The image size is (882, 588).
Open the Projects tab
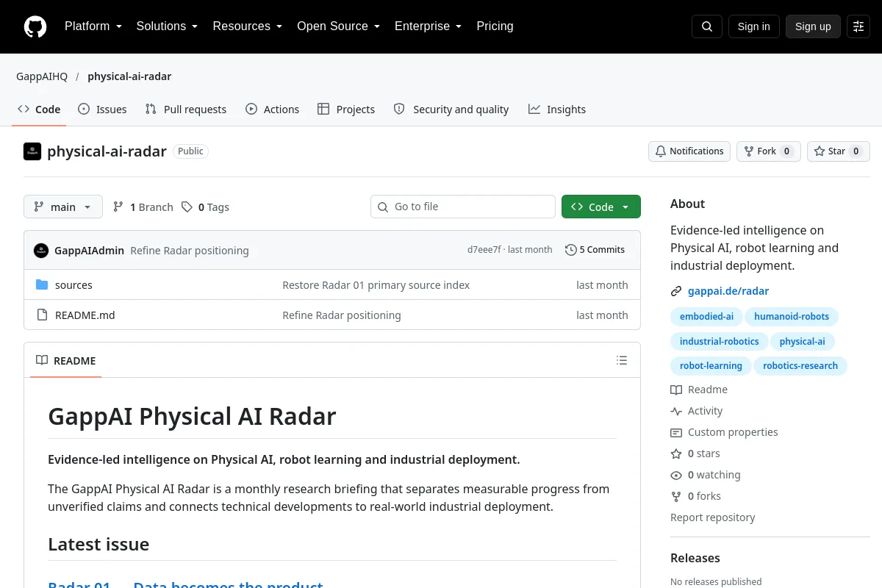coord(346,110)
